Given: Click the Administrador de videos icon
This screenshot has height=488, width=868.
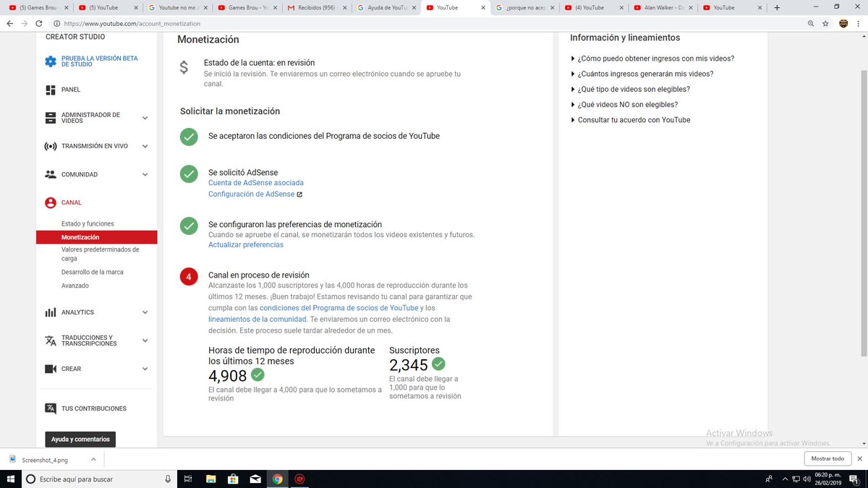Looking at the screenshot, I should pos(51,118).
